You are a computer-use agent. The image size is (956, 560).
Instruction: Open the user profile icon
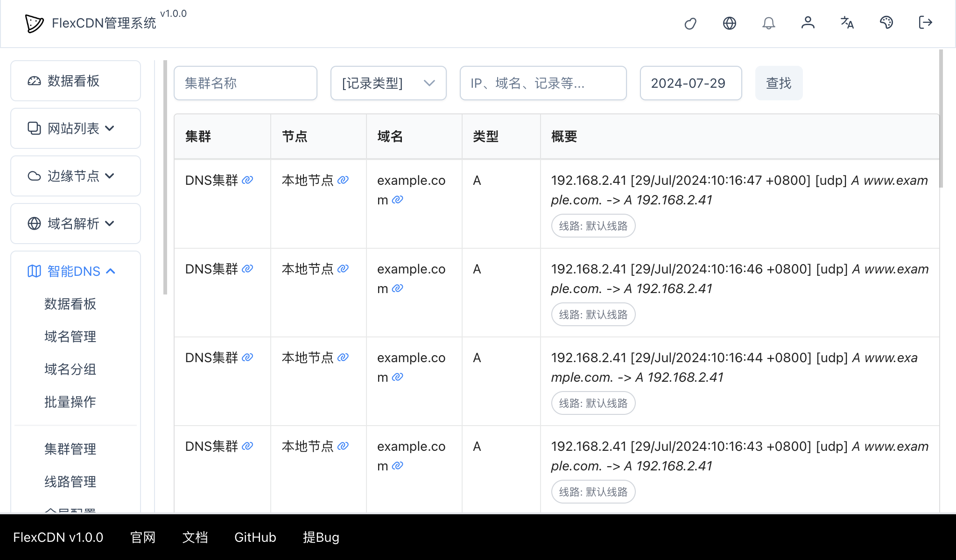coord(808,23)
